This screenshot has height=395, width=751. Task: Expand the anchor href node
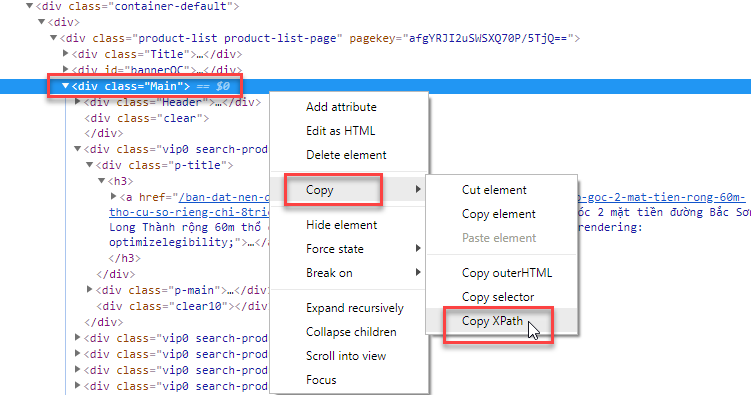point(114,196)
